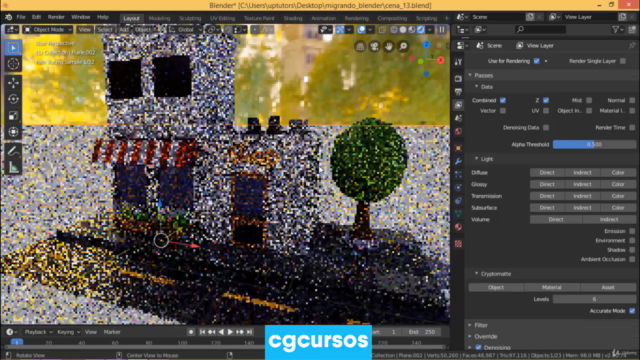Enable Vector pass checkbox

(503, 111)
